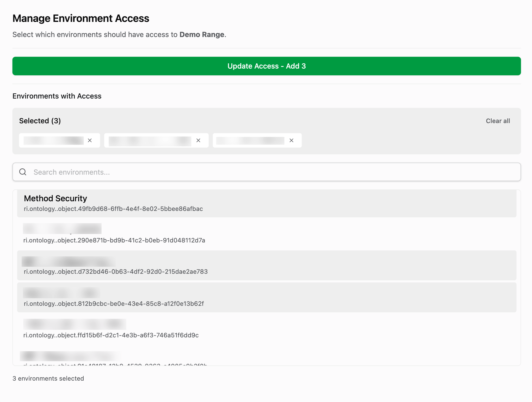Image resolution: width=532 pixels, height=402 pixels.
Task: Click the third selected chip's blurred label
Action: (250, 141)
